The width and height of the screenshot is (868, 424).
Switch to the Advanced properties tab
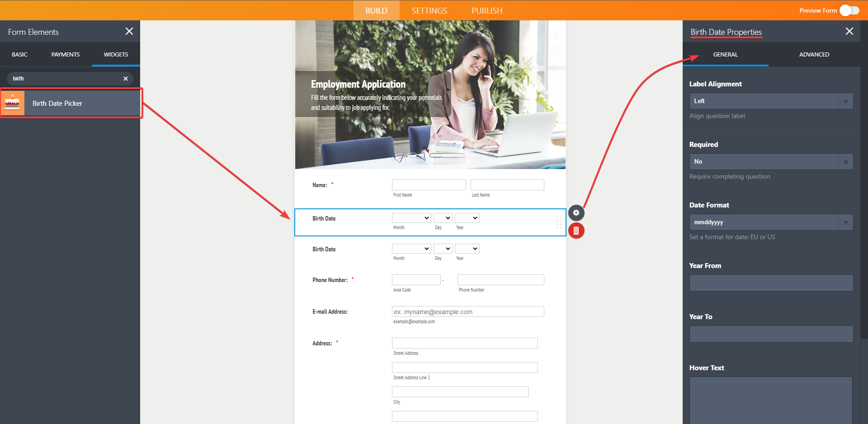click(x=814, y=55)
